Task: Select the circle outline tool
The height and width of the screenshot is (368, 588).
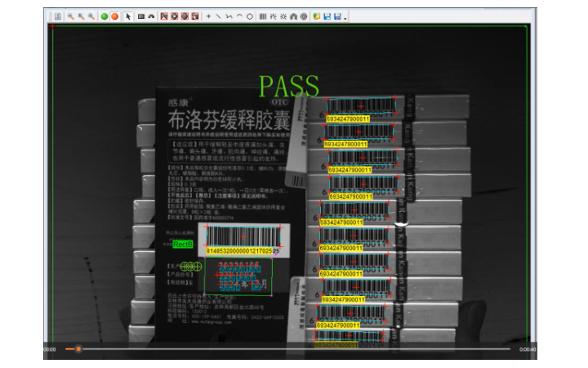Action: click(x=249, y=16)
